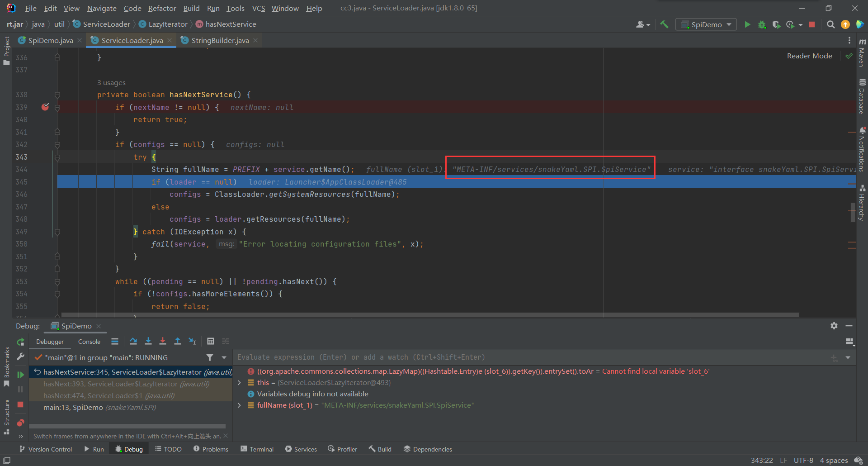
Task: Click Run to Cursor icon
Action: [x=193, y=341]
